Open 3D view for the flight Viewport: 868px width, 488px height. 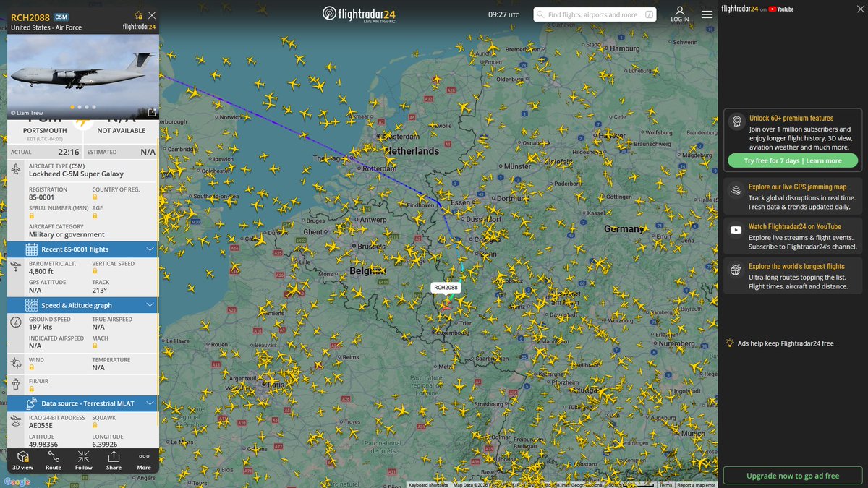click(23, 461)
